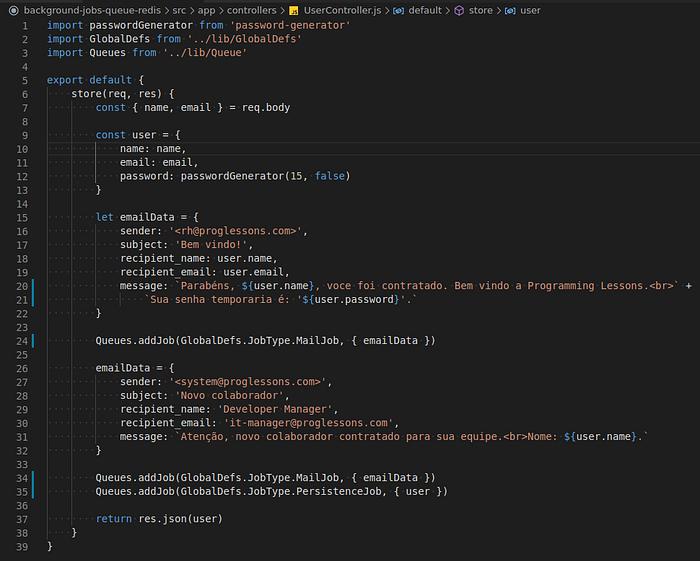Click line number 39 in the gutter
This screenshot has width=700, height=561.
pos(22,547)
